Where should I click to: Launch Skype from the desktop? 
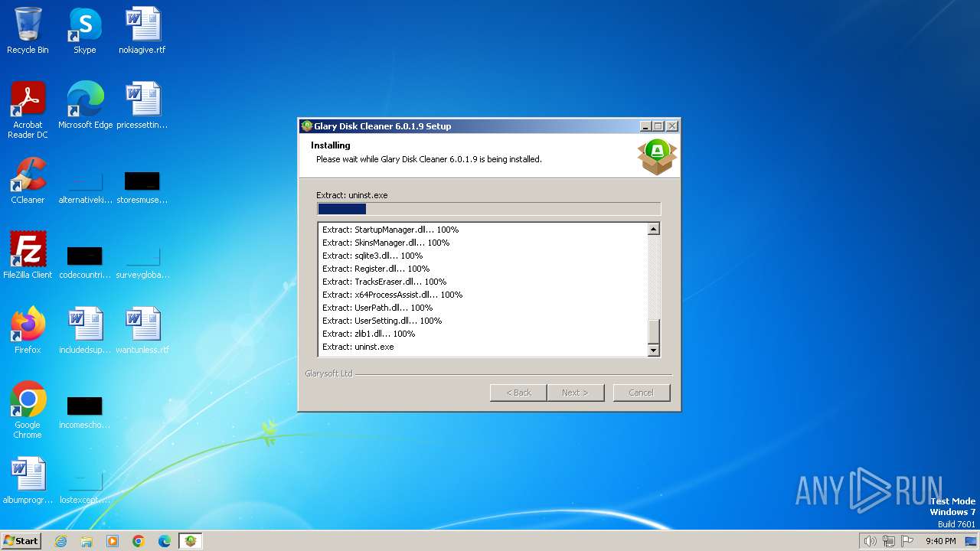pos(84,31)
